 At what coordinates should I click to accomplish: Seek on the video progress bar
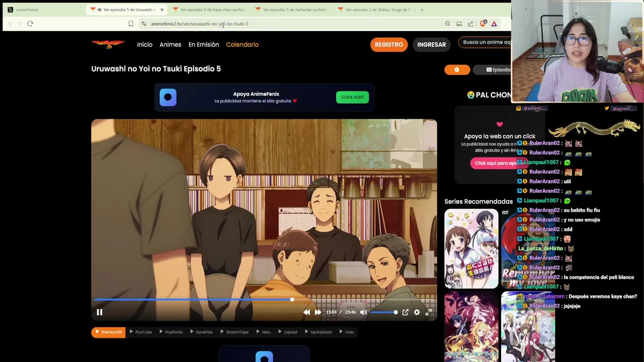tap(264, 300)
